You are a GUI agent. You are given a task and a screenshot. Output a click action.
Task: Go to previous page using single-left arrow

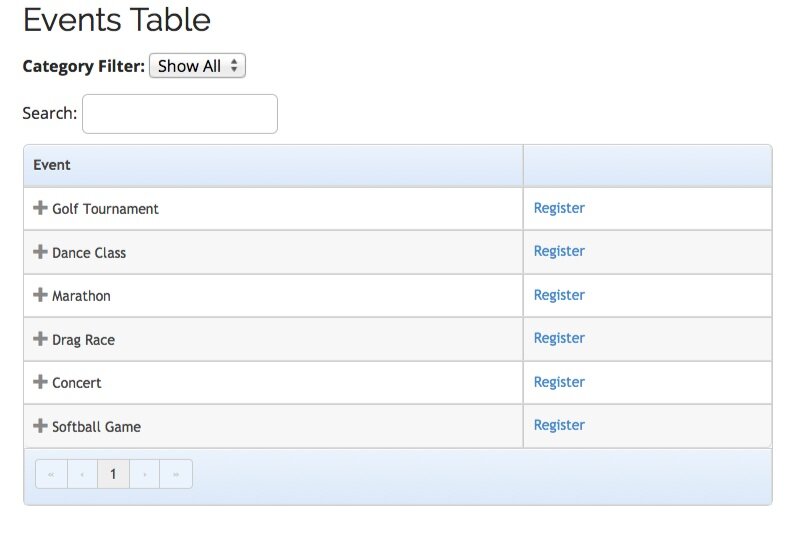point(82,474)
